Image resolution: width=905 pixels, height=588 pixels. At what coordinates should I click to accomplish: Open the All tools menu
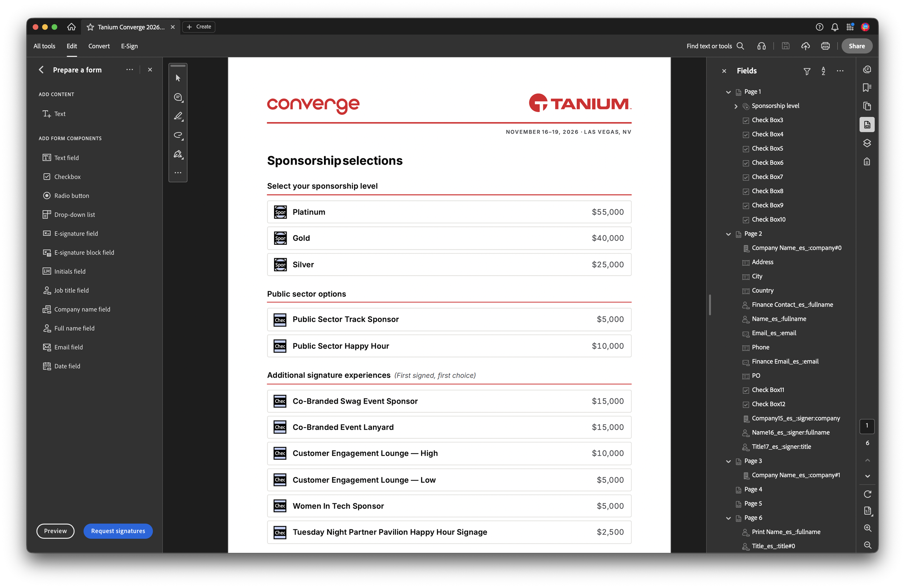pyautogui.click(x=45, y=46)
